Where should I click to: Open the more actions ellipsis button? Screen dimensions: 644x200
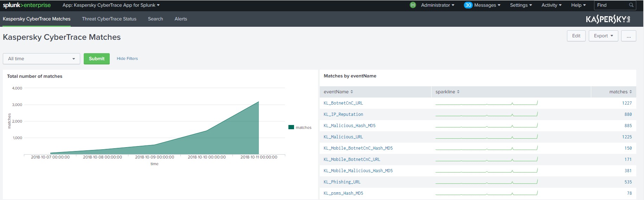(629, 36)
